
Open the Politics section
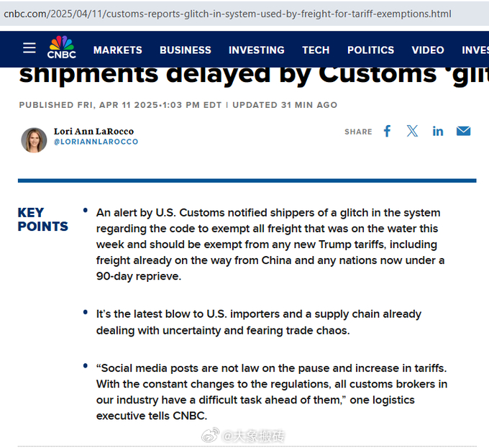click(x=370, y=50)
